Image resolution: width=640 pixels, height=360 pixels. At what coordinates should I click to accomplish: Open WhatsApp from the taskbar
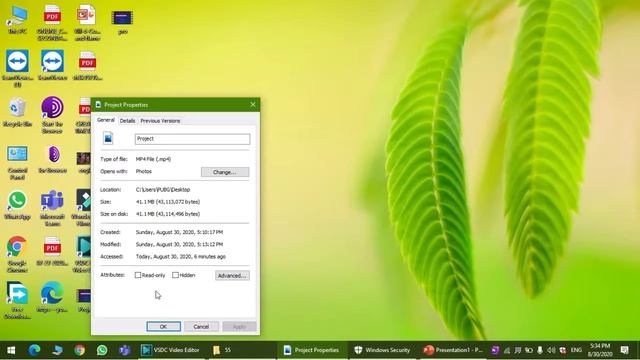102,350
